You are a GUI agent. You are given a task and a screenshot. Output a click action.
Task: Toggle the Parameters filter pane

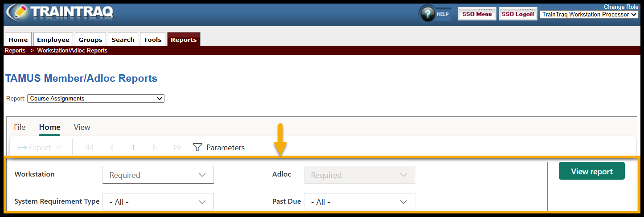pyautogui.click(x=219, y=148)
